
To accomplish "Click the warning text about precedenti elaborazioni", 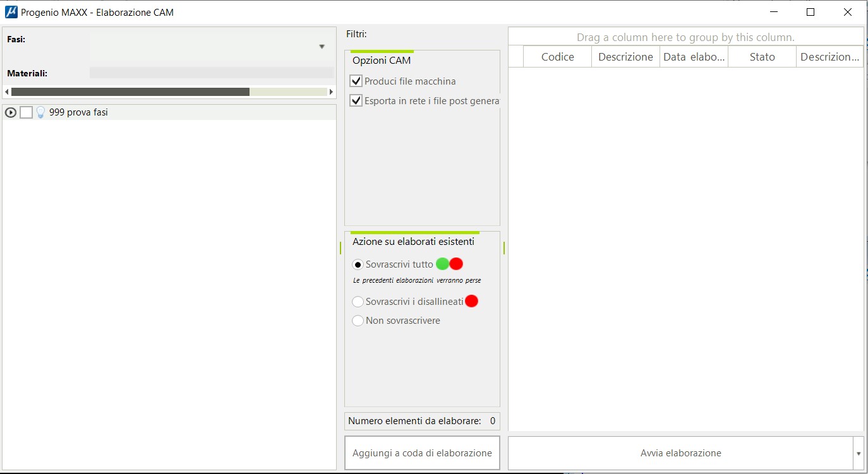I will [x=417, y=280].
